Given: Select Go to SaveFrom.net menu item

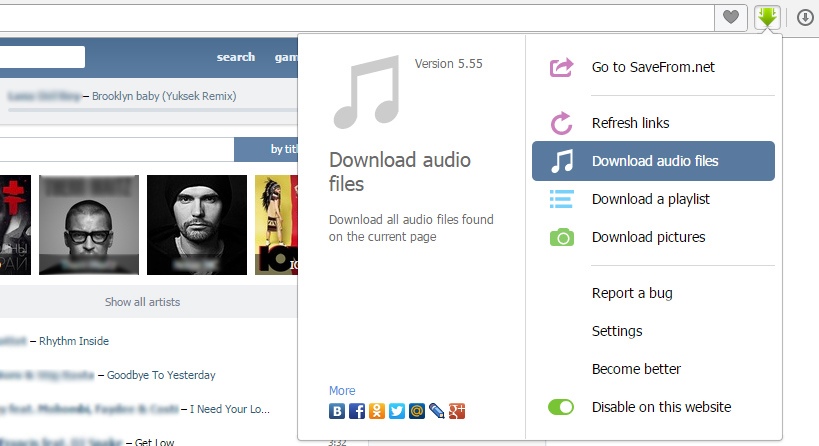Looking at the screenshot, I should coord(653,67).
